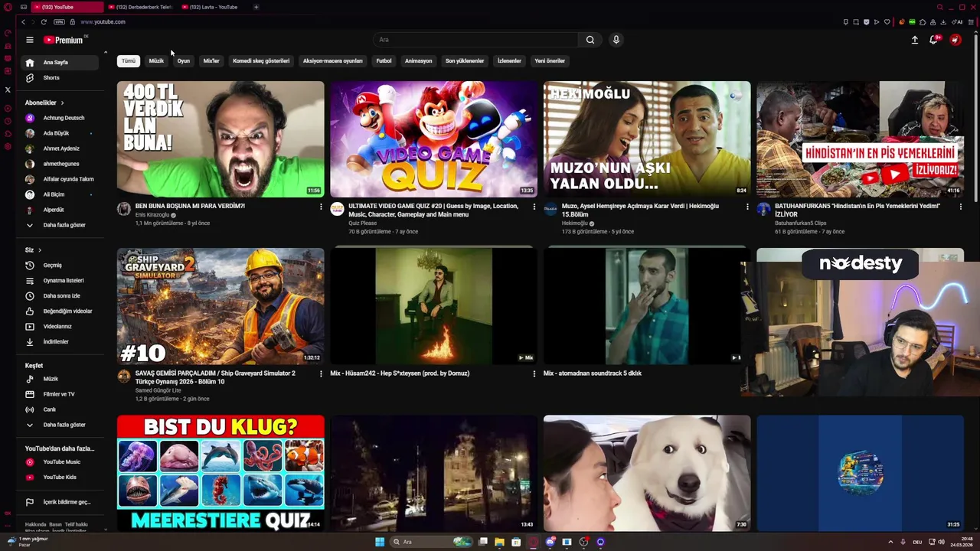The height and width of the screenshot is (551, 980).
Task: Open Samed Güngör Lite channel link
Action: 158,390
